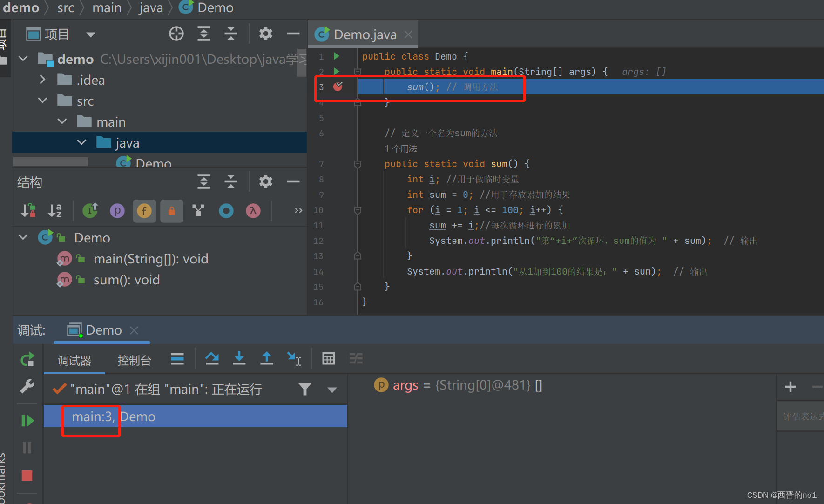The image size is (824, 504).
Task: Toggle show non-public members lock icon
Action: (x=171, y=211)
